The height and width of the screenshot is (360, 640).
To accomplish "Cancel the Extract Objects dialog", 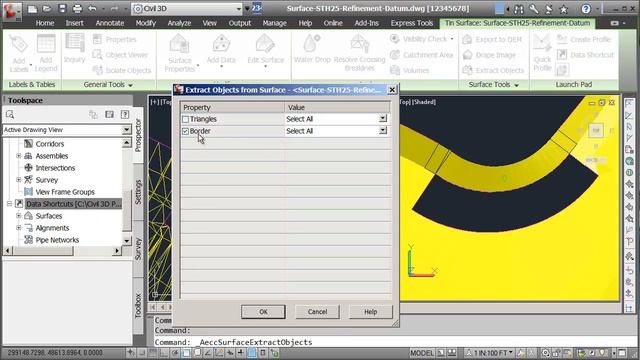I will coord(317,312).
